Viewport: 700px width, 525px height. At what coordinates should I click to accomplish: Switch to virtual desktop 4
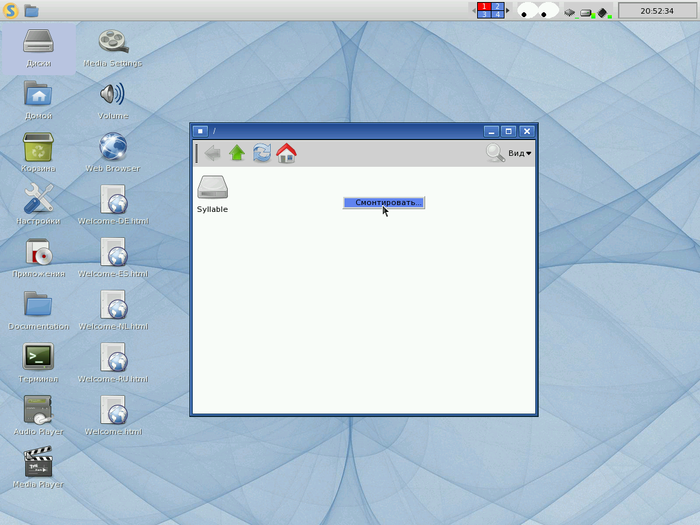(497, 14)
